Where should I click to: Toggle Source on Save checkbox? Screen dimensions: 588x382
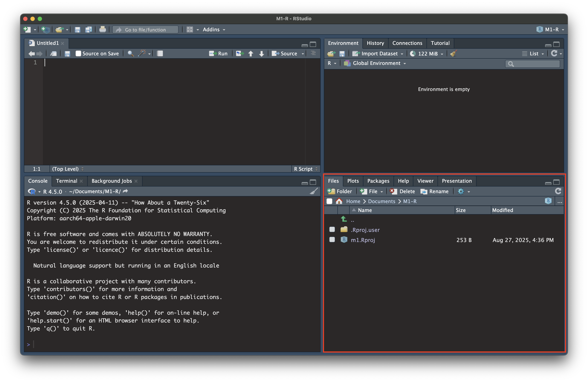78,54
